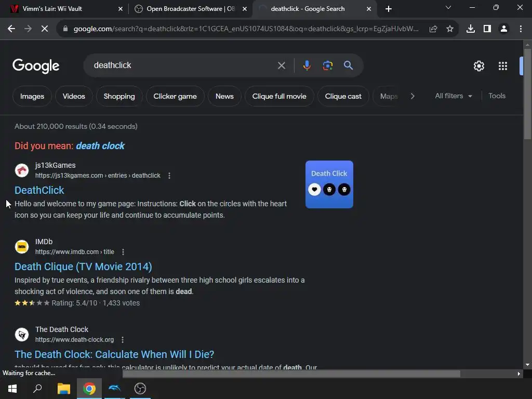Go back to the previous page
Image resolution: width=532 pixels, height=399 pixels.
(x=11, y=29)
